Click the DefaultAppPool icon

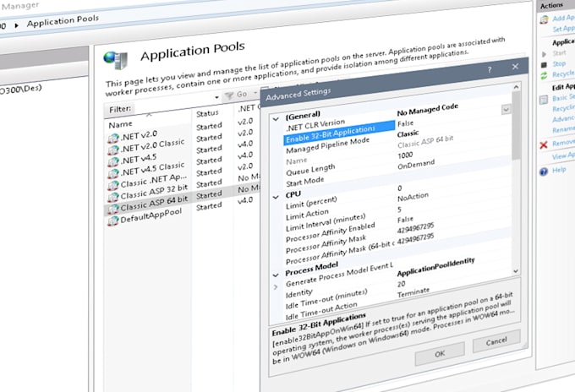[113, 220]
